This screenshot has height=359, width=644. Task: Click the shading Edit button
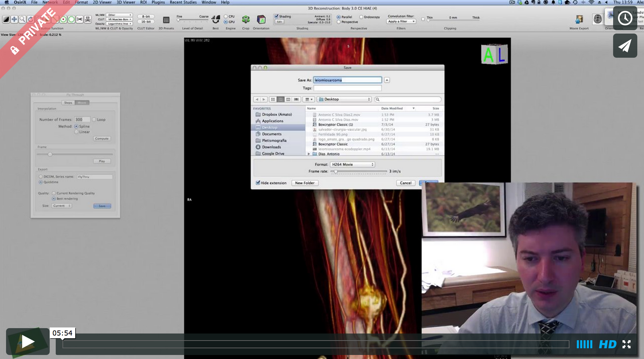click(x=279, y=22)
